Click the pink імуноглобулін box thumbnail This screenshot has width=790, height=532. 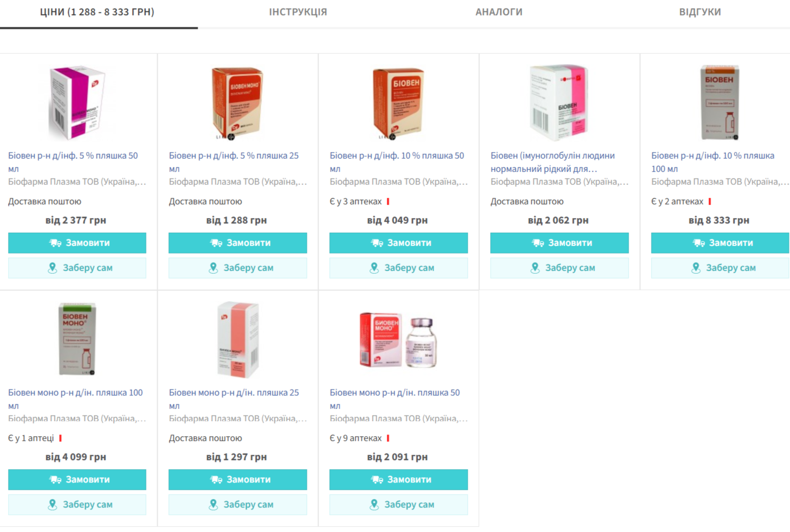[x=559, y=102]
